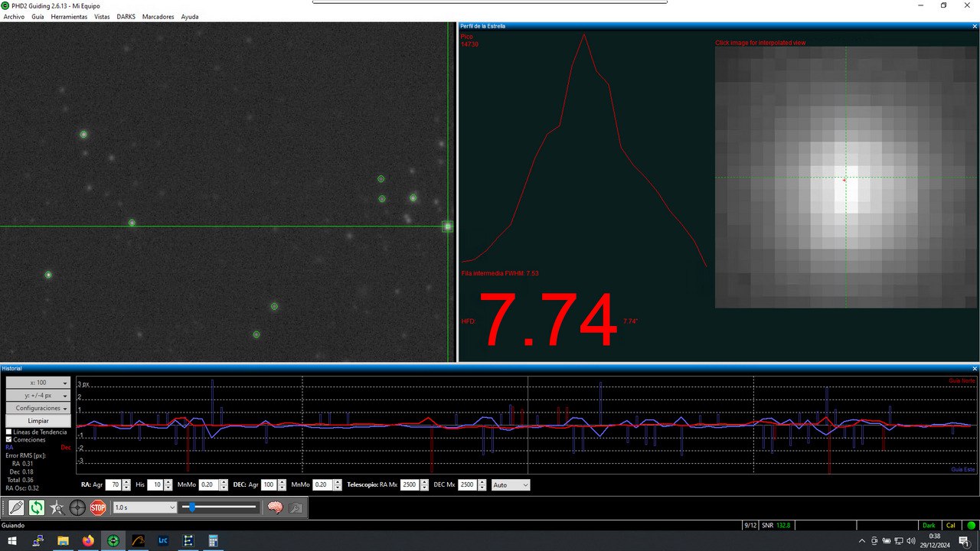The image size is (980, 551).
Task: Auto-select a guide star with star icon
Action: point(57,507)
